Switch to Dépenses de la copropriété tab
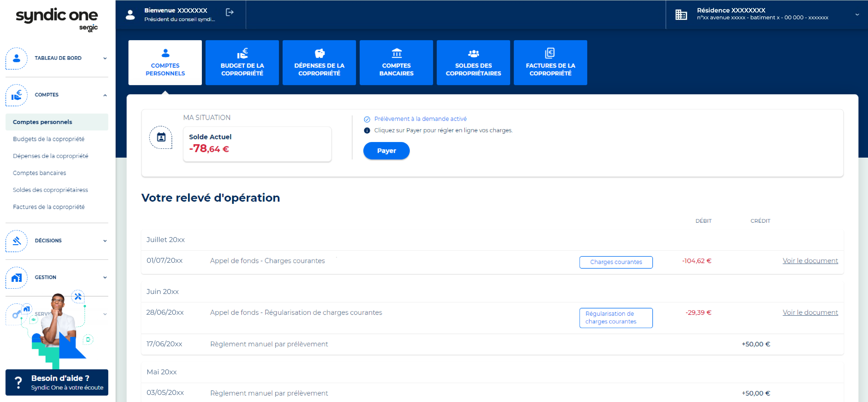868x402 pixels. (x=319, y=63)
